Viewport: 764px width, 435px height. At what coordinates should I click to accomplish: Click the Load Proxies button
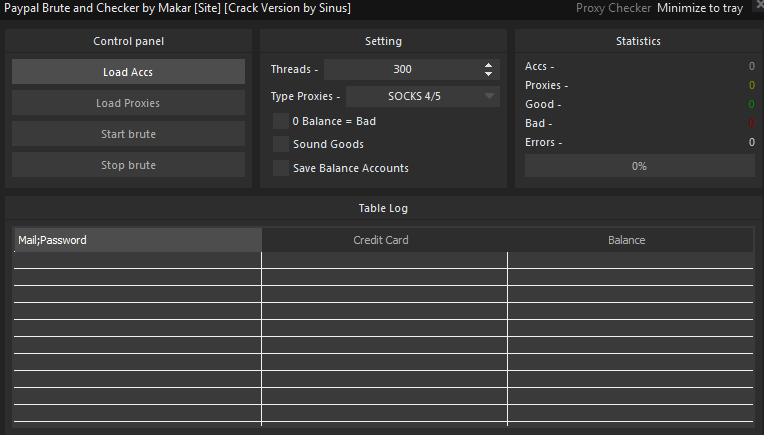(x=128, y=103)
